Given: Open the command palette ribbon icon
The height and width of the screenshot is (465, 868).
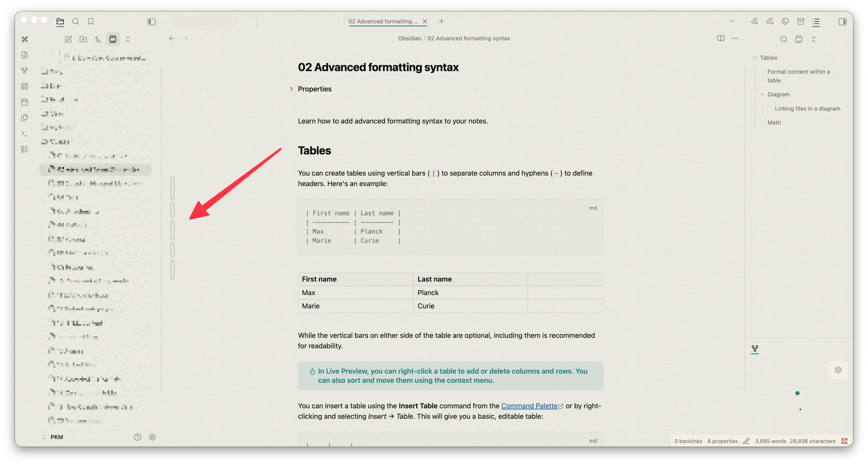Looking at the screenshot, I should click(x=25, y=133).
